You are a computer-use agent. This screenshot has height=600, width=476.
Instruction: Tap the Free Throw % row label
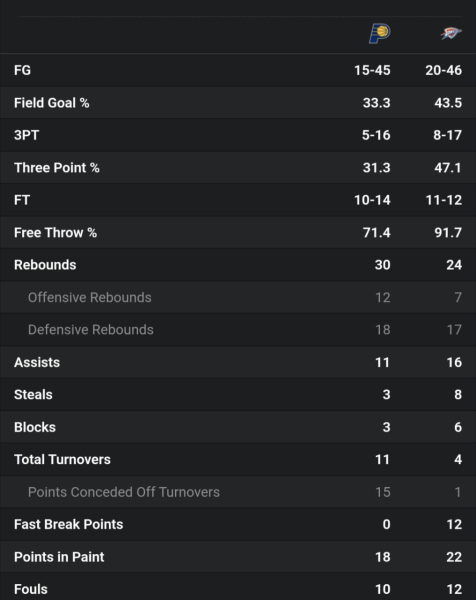[55, 233]
